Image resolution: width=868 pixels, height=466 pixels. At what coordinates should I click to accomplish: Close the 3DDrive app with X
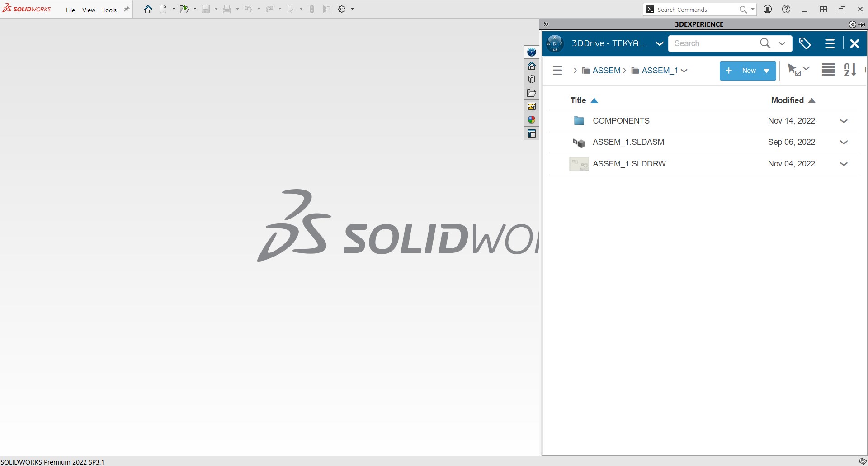coord(854,43)
